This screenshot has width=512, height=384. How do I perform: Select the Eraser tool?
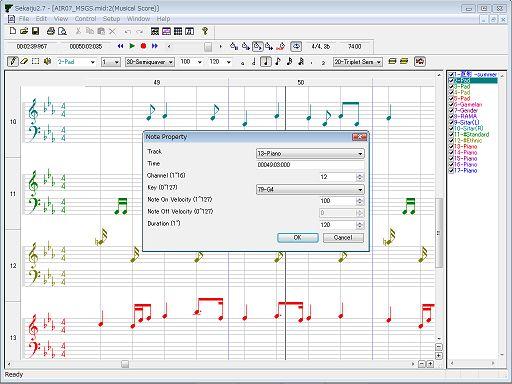(24, 61)
